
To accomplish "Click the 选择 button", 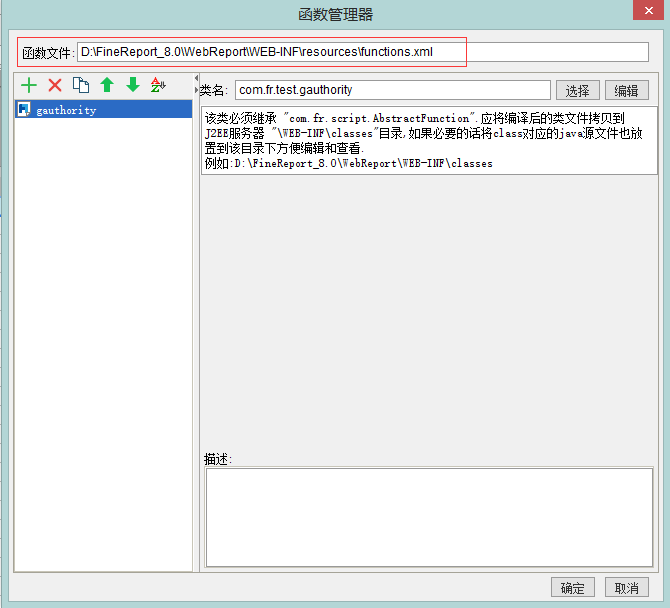I will [x=578, y=91].
